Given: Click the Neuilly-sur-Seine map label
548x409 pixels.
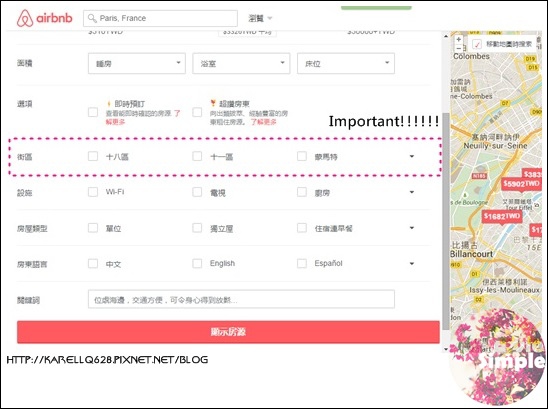Looking at the screenshot, I should pos(495,146).
